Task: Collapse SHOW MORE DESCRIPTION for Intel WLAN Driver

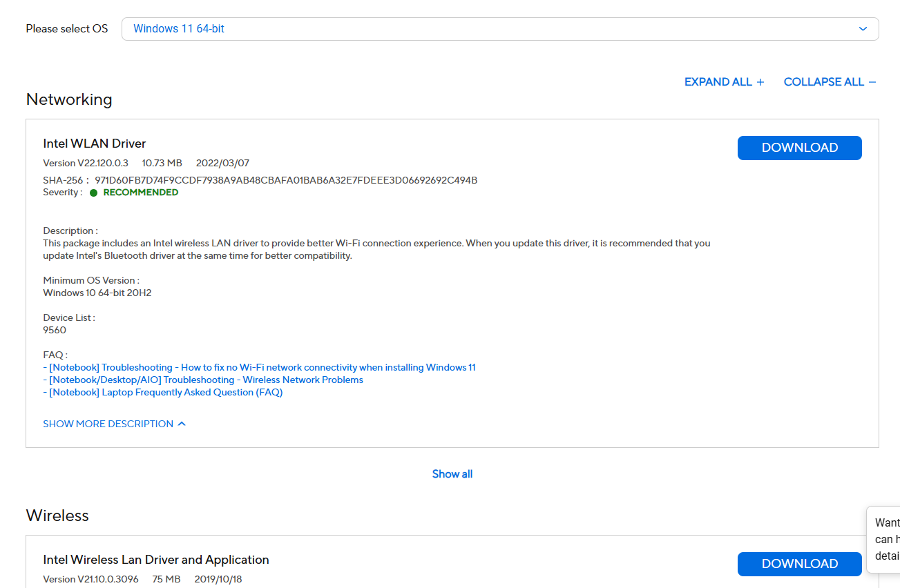Action: click(x=115, y=424)
